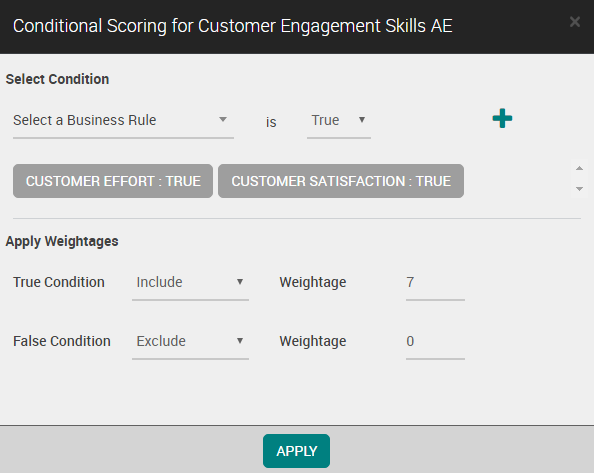The image size is (594, 473).
Task: Click the arrow icon beside Include
Action: (x=240, y=282)
